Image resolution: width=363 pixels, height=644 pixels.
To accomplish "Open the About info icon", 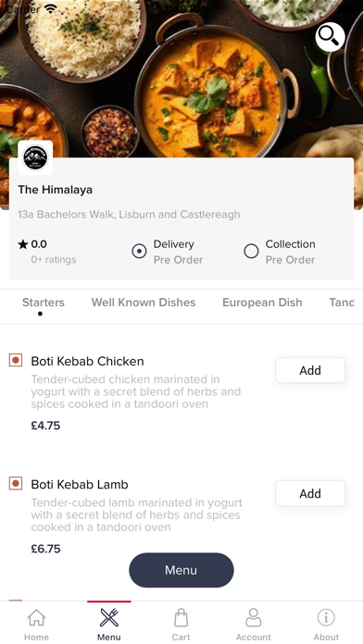I will [326, 617].
